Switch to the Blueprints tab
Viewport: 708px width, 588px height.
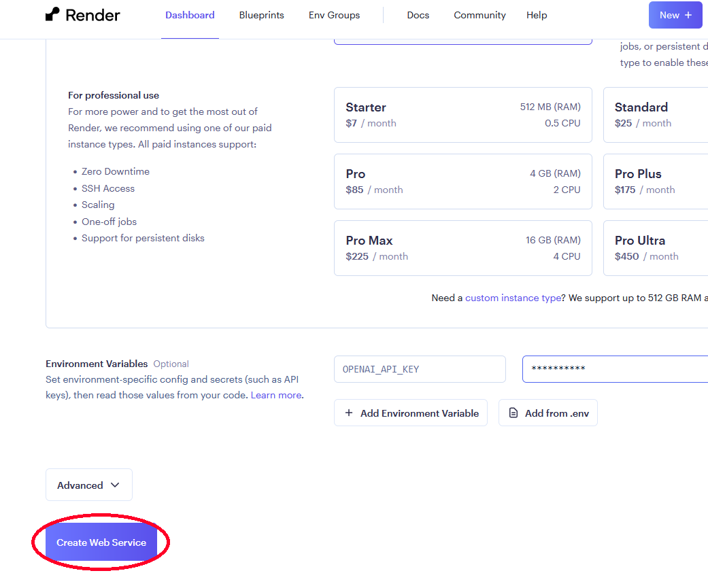(261, 14)
